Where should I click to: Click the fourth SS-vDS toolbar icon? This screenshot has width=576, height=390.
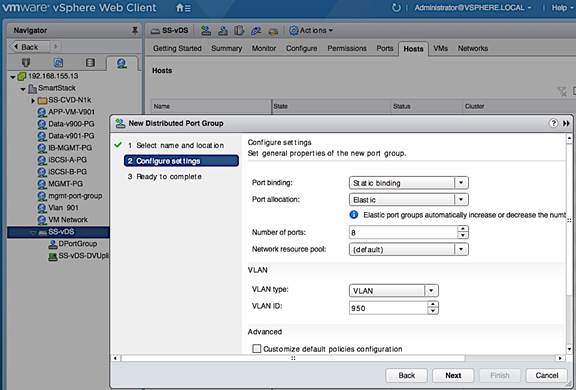pyautogui.click(x=256, y=30)
